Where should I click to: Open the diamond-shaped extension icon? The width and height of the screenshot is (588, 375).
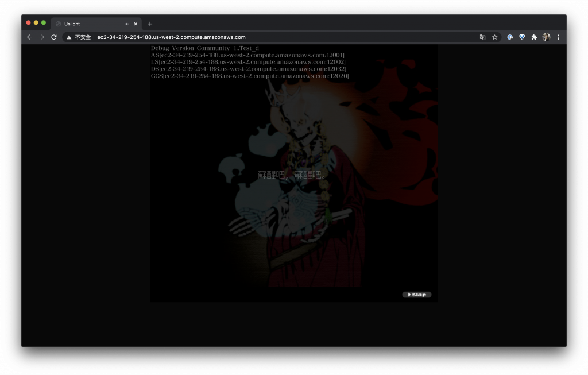[522, 37]
